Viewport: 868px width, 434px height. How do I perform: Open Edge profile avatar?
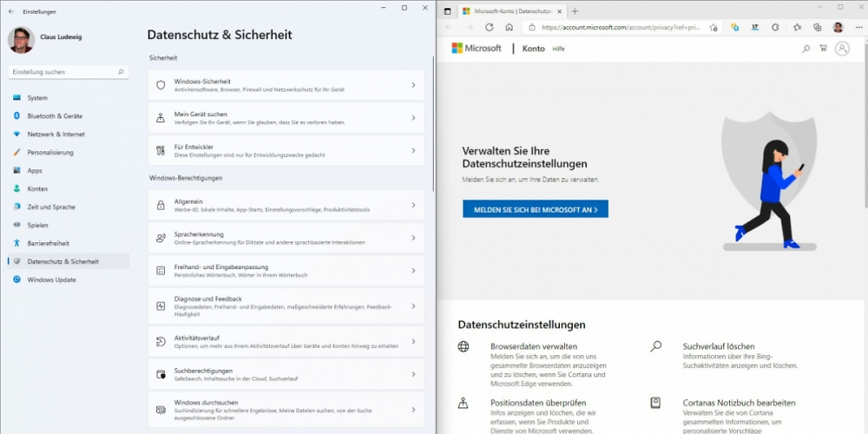coord(838,27)
